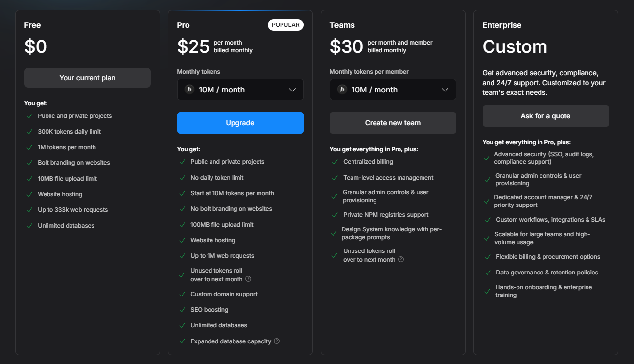Image resolution: width=634 pixels, height=364 pixels.
Task: Click the Custom domain support feature text
Action: tap(224, 294)
